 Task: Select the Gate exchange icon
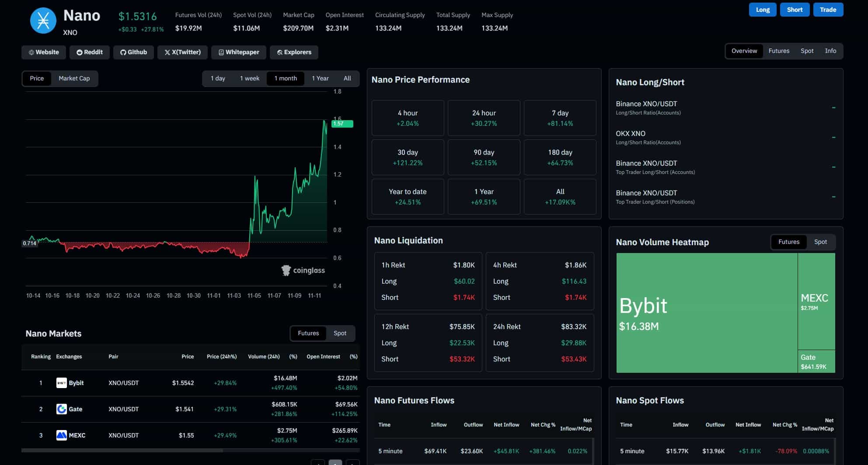point(61,409)
